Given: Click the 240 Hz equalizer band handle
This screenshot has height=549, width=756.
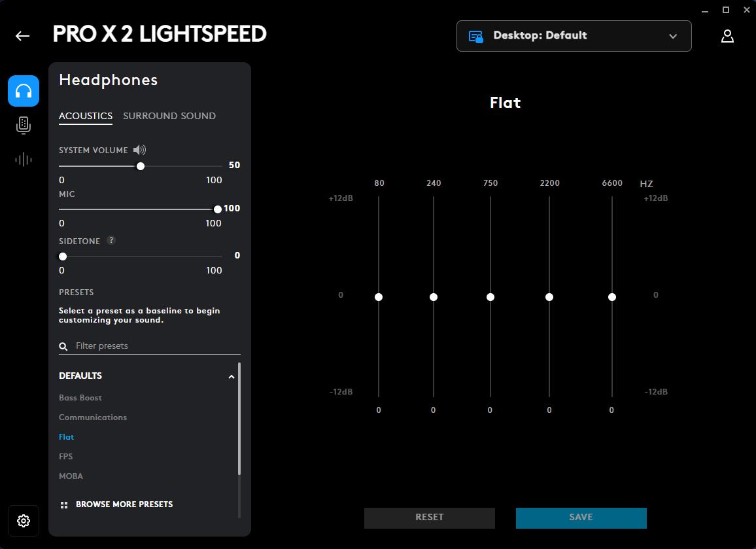Looking at the screenshot, I should pos(434,296).
